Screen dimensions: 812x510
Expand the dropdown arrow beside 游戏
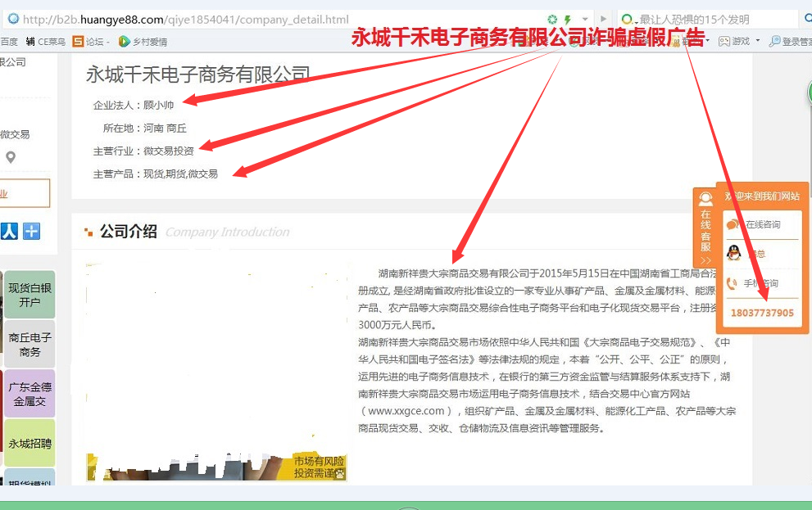point(758,40)
